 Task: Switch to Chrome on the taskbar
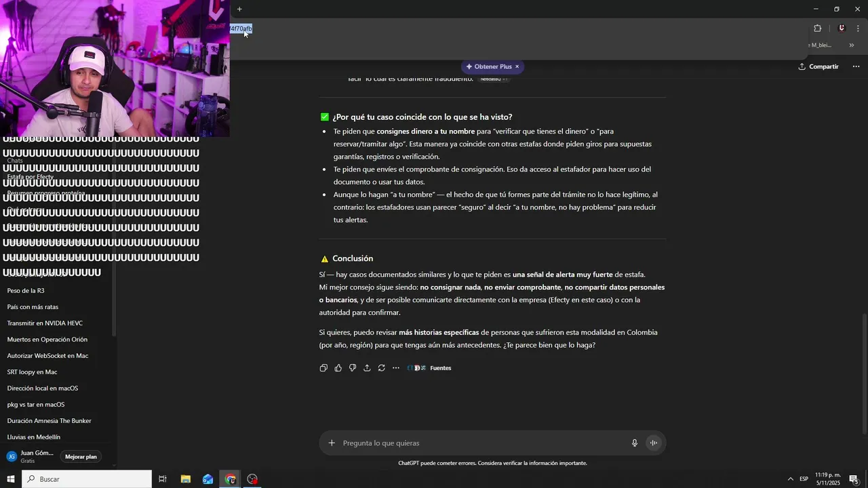pyautogui.click(x=231, y=479)
